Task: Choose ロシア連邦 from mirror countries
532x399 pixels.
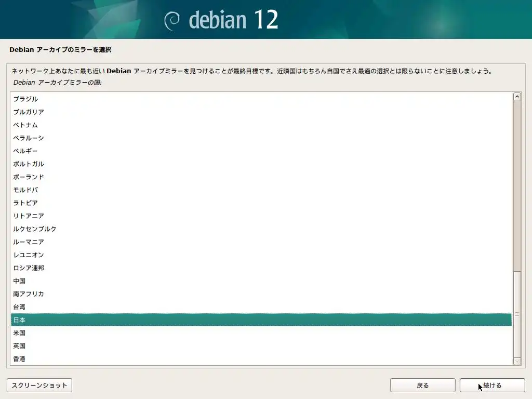Action: click(x=261, y=268)
